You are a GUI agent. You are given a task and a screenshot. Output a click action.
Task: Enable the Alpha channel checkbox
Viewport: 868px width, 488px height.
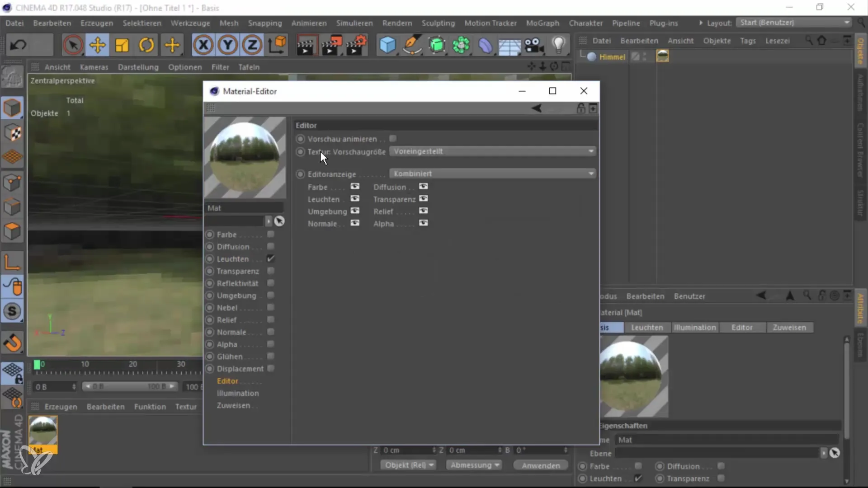271,344
